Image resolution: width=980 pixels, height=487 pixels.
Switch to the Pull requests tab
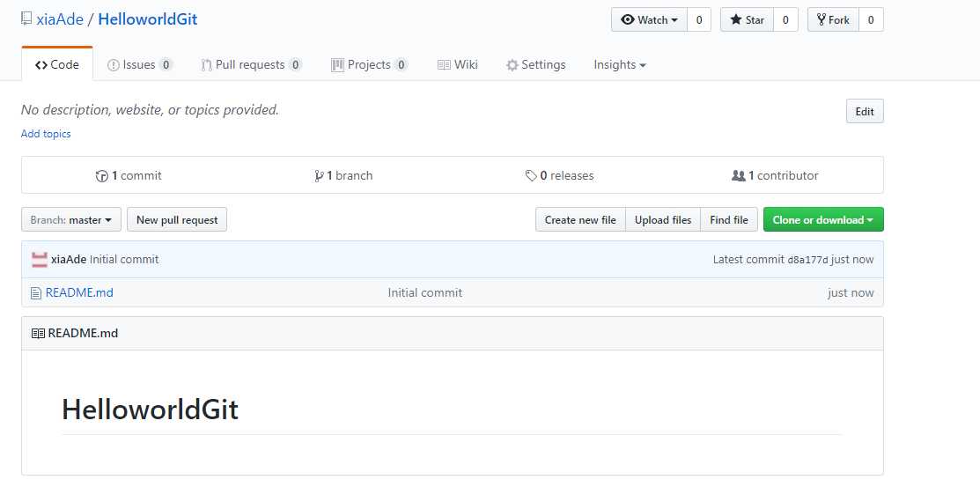point(251,64)
